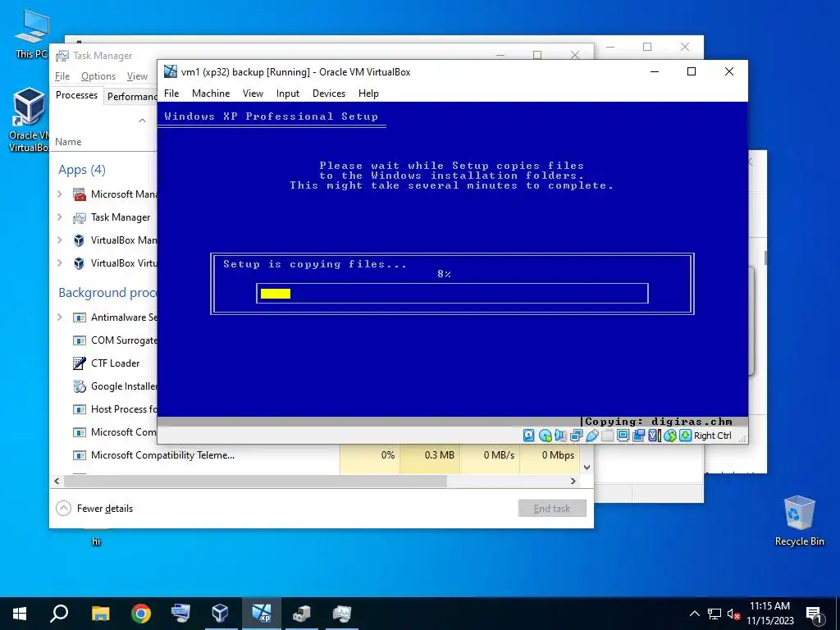Click the Background processes group heading

107,293
